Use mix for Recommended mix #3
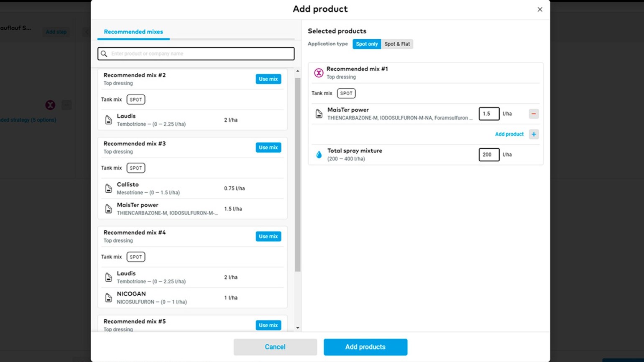Screen dimensions: 644x362 (x=268, y=148)
